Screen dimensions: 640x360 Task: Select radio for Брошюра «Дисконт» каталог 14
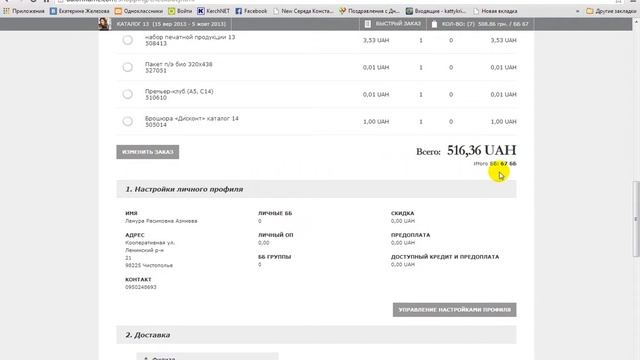[127, 121]
